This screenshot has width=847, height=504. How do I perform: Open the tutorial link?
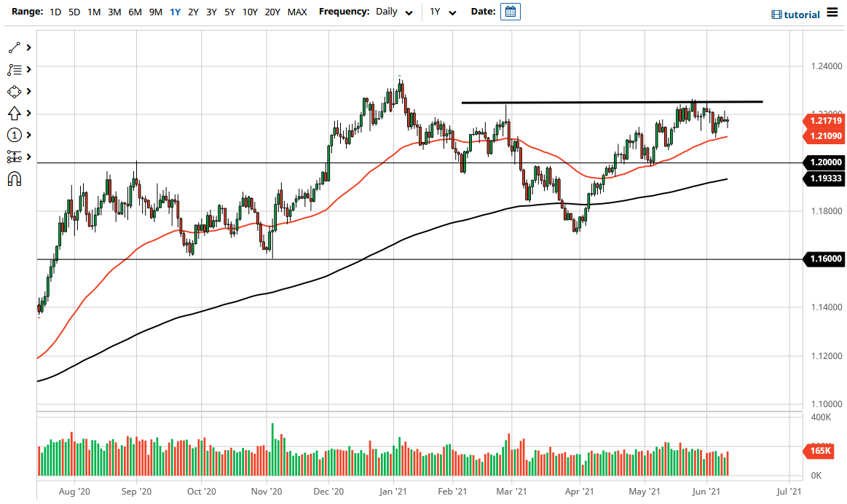coord(800,14)
